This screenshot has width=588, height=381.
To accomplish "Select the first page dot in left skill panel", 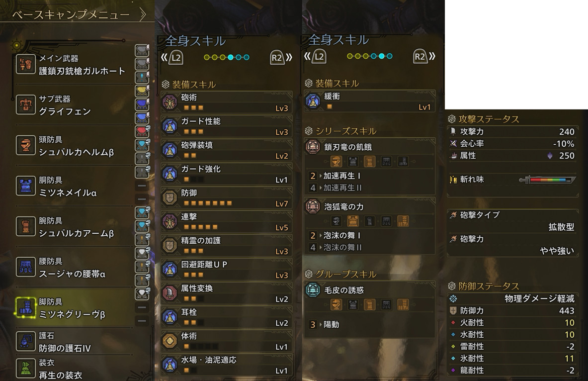I will pyautogui.click(x=207, y=57).
